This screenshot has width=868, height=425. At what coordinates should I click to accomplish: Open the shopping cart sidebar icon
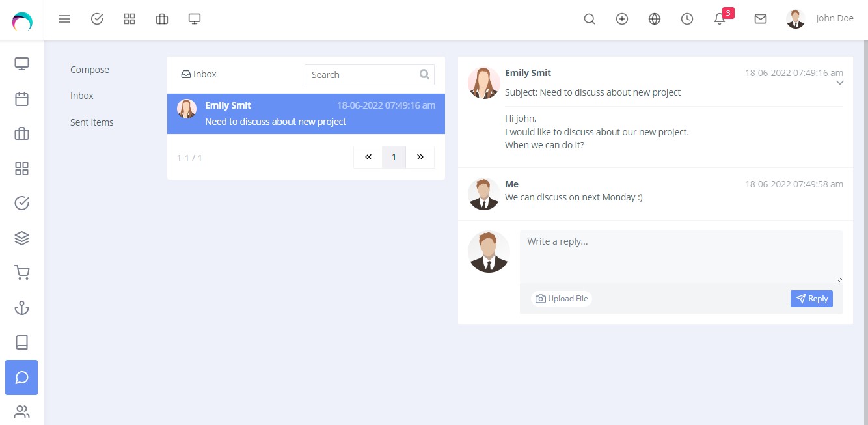coord(21,273)
